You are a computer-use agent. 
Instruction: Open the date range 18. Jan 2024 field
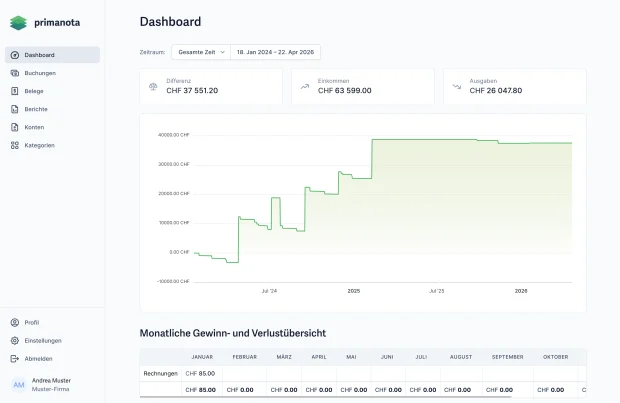pyautogui.click(x=275, y=52)
